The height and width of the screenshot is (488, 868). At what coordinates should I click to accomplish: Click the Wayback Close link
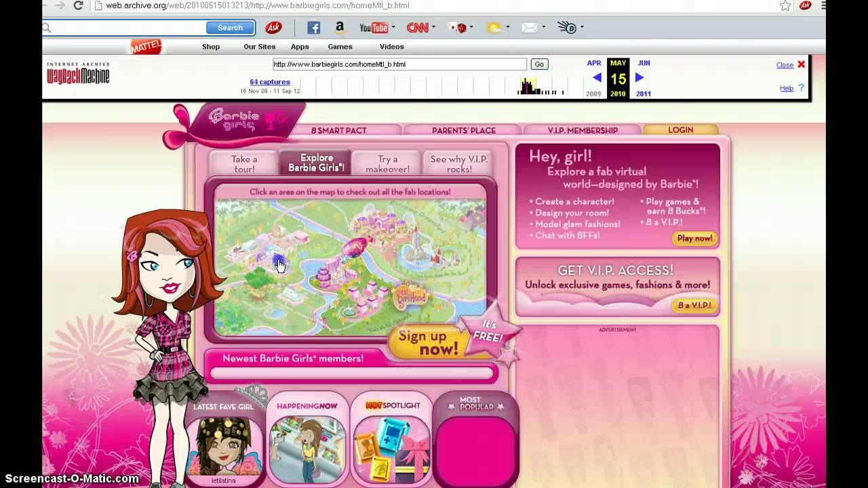coord(785,65)
